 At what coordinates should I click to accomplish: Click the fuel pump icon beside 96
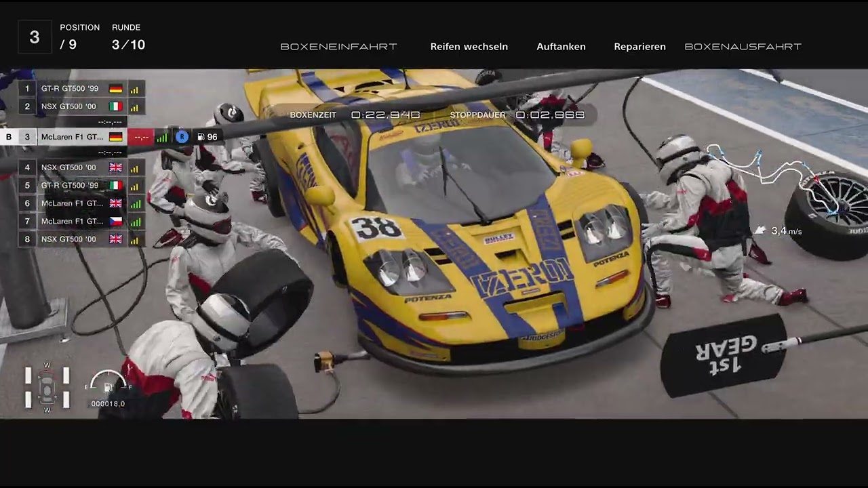201,137
